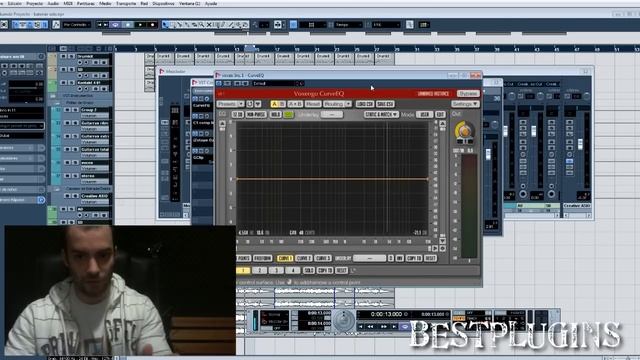Open the MIDI menu
The height and width of the screenshot is (360, 640).
68,3
